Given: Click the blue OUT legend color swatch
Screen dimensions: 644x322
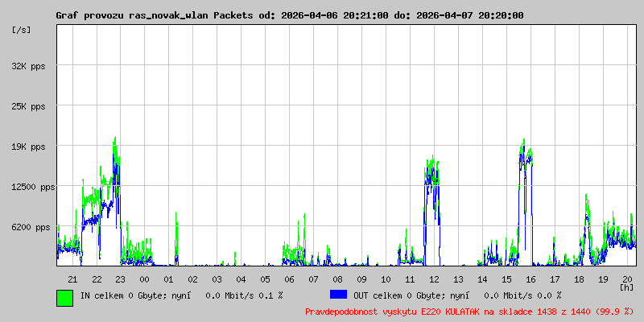Looking at the screenshot, I should pyautogui.click(x=338, y=295).
